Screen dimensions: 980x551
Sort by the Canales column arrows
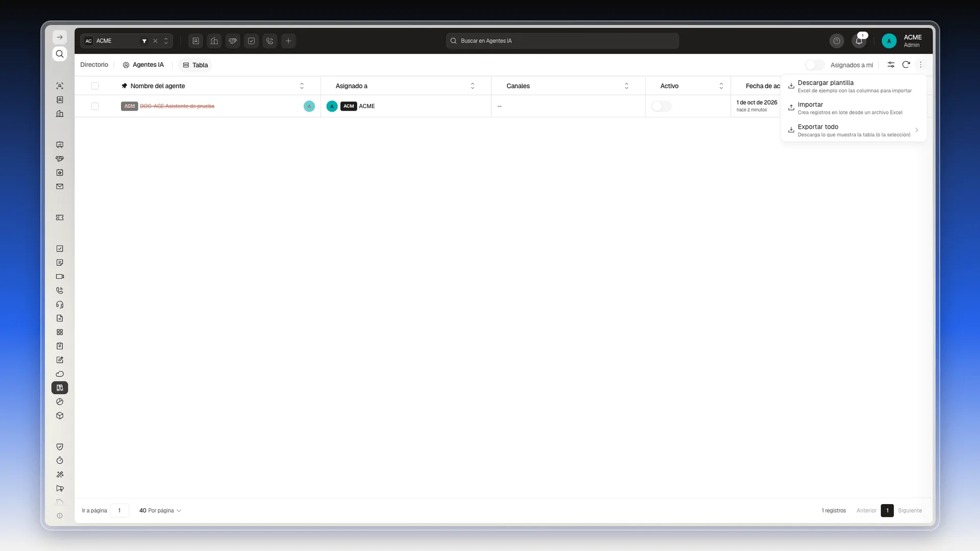pos(627,86)
